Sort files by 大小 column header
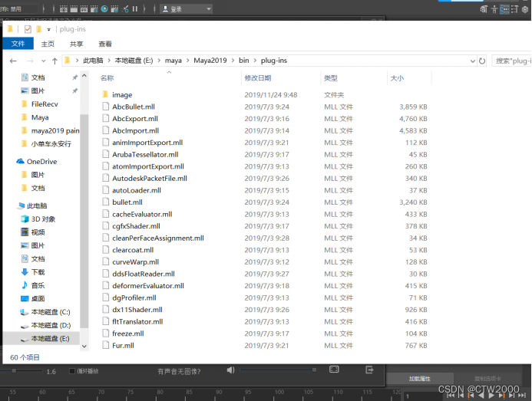 397,78
